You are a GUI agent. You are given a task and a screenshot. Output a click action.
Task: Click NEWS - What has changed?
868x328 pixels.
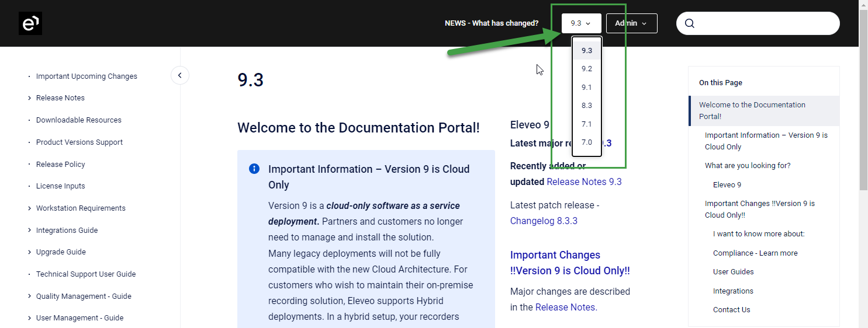click(492, 23)
